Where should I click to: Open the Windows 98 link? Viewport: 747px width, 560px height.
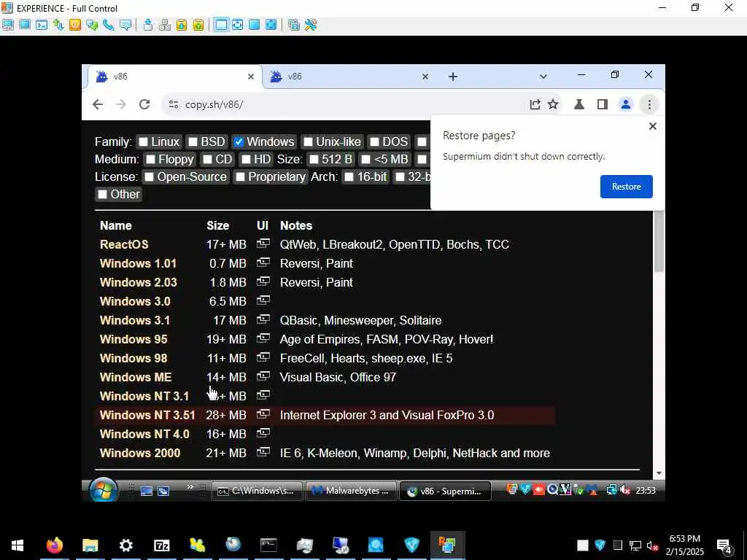133,358
